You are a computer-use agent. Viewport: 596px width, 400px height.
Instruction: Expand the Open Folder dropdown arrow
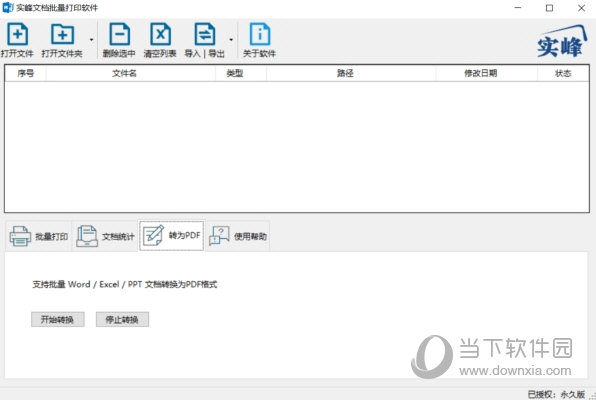click(x=91, y=40)
